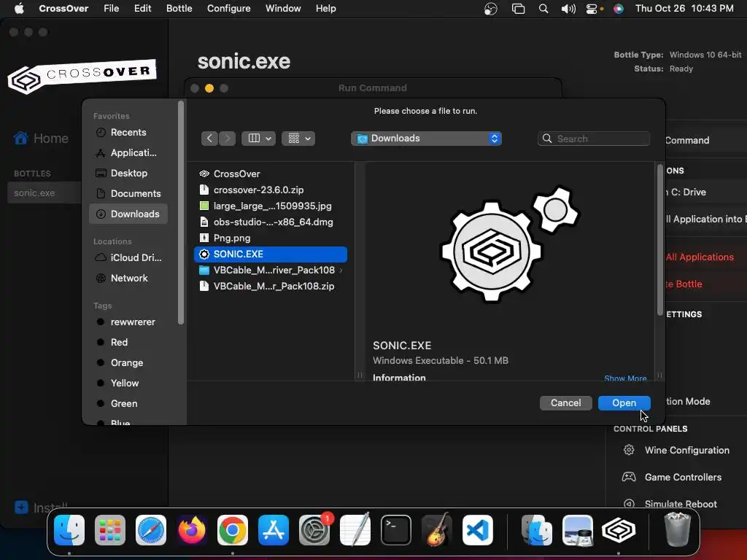747x560 pixels.
Task: Open Trash in the Dock
Action: [677, 530]
